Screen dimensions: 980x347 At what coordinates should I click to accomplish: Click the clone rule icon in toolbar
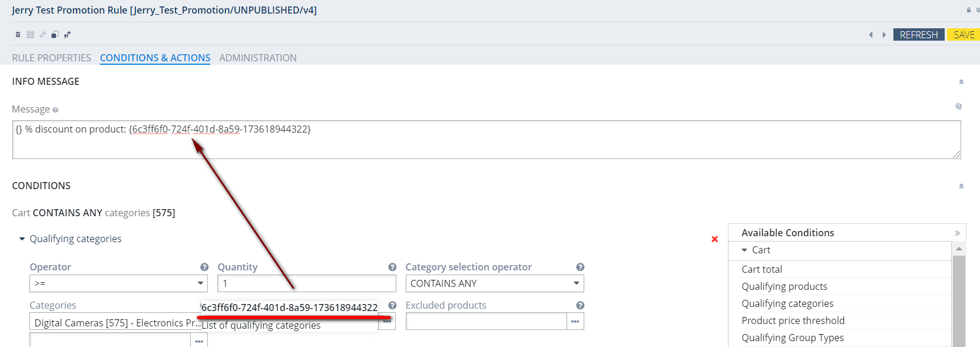(55, 35)
